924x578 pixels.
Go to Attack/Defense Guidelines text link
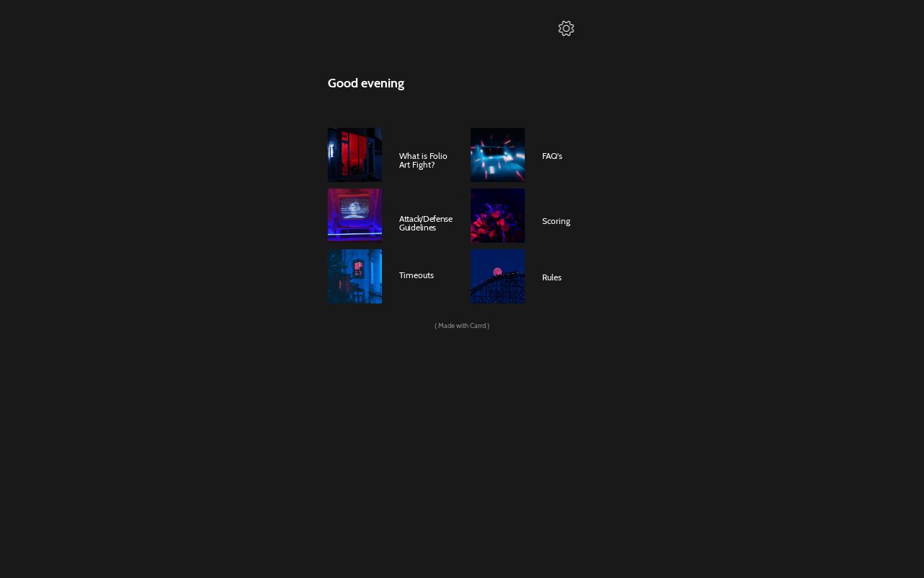(x=425, y=223)
